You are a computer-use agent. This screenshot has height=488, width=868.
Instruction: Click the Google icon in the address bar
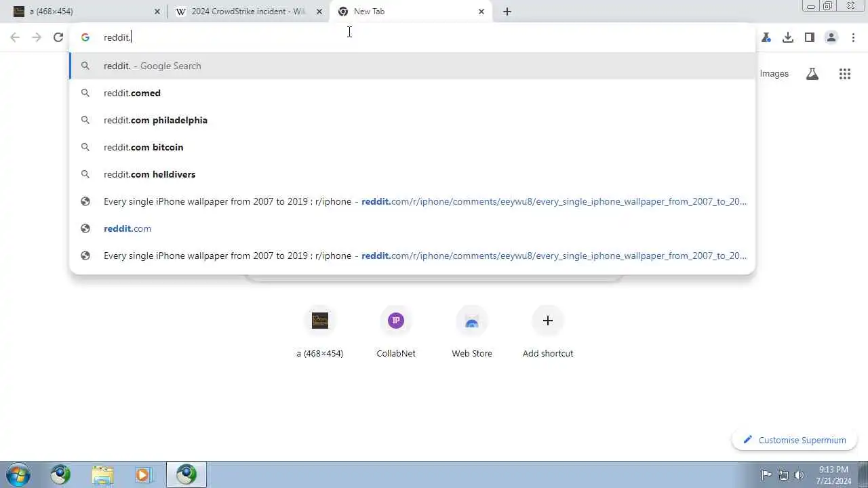pos(85,37)
